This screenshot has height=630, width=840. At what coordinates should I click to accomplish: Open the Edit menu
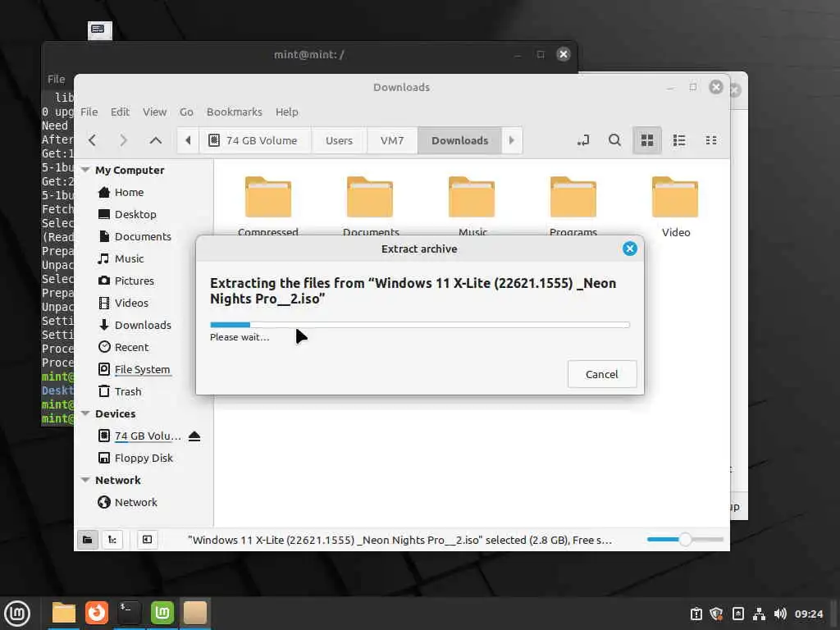(120, 112)
